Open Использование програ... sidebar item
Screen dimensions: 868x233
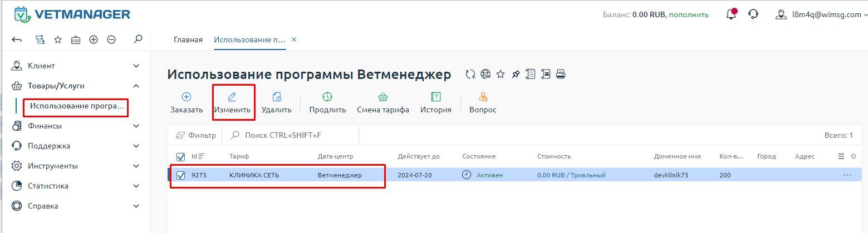click(78, 106)
